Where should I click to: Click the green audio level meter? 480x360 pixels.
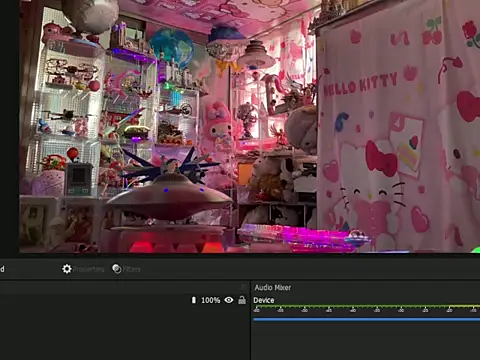366,306
